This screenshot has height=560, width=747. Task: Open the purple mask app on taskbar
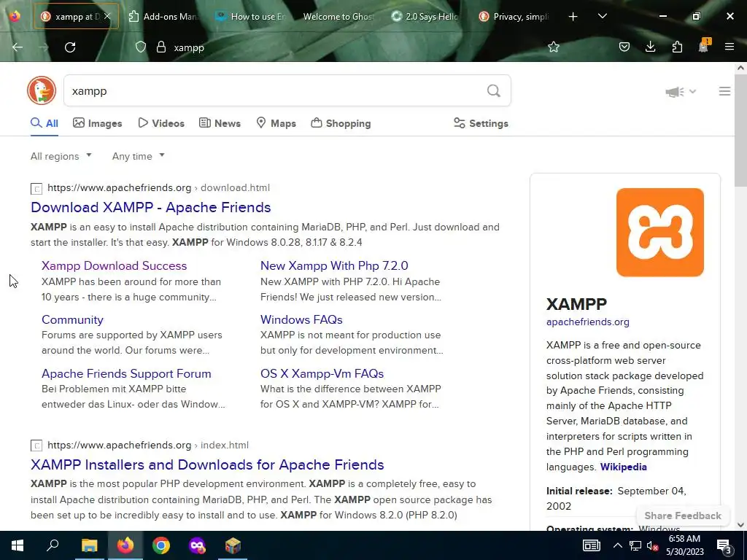[197, 545]
